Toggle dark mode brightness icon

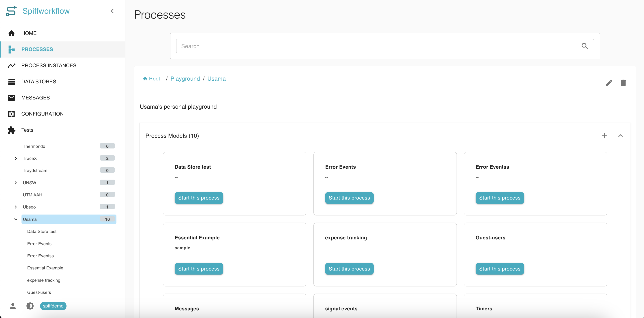point(30,306)
